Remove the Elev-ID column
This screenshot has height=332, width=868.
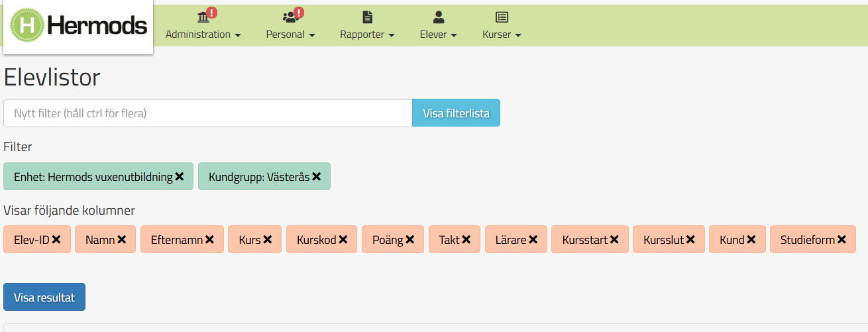tap(56, 240)
